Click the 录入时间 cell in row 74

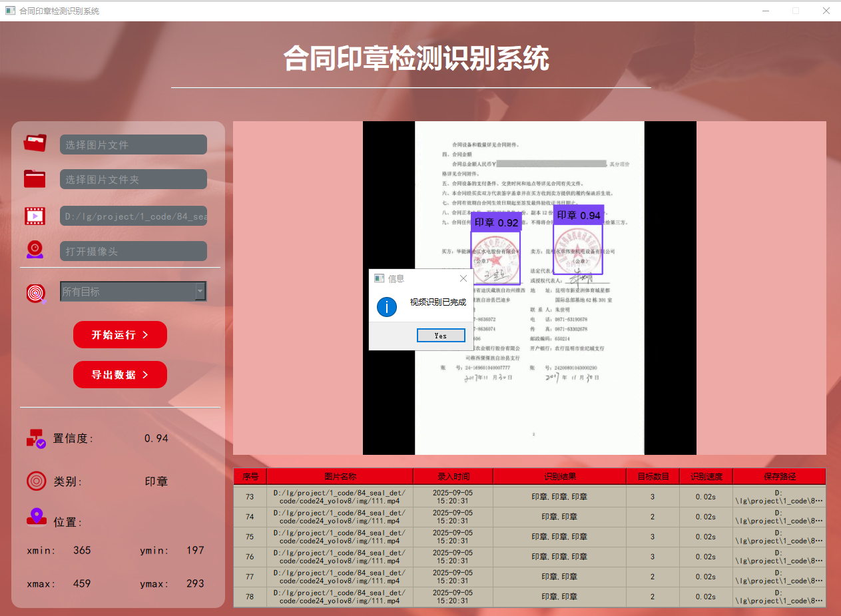pos(453,517)
